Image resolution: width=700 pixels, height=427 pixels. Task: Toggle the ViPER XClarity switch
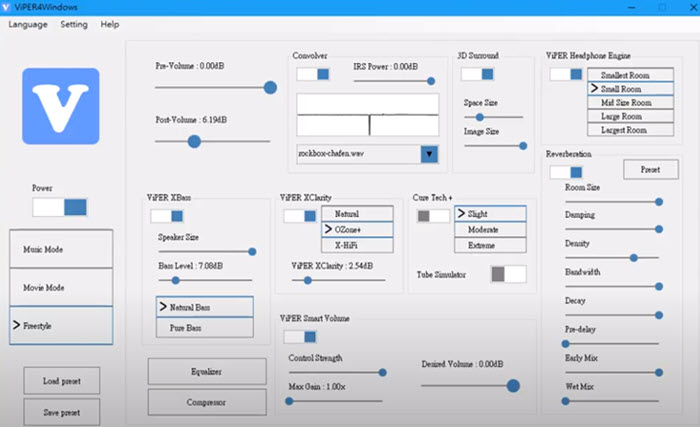pyautogui.click(x=300, y=216)
